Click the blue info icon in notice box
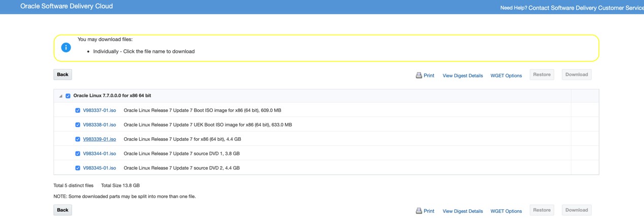Viewport: 644px width, 218px height. 66,47
